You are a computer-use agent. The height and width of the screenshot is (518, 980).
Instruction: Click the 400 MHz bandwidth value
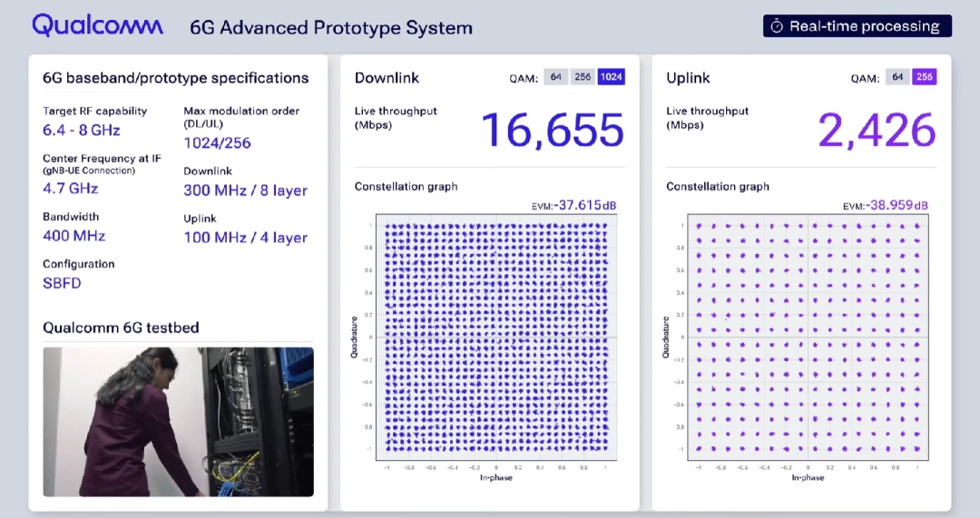(x=73, y=236)
